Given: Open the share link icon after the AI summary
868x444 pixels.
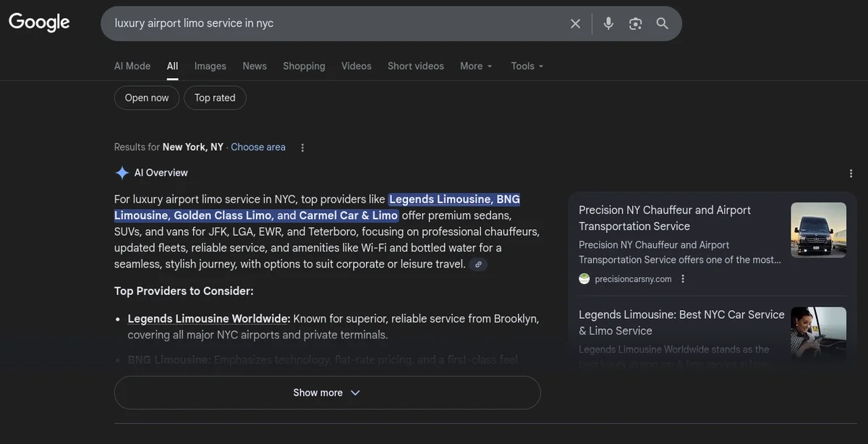Looking at the screenshot, I should pyautogui.click(x=478, y=264).
